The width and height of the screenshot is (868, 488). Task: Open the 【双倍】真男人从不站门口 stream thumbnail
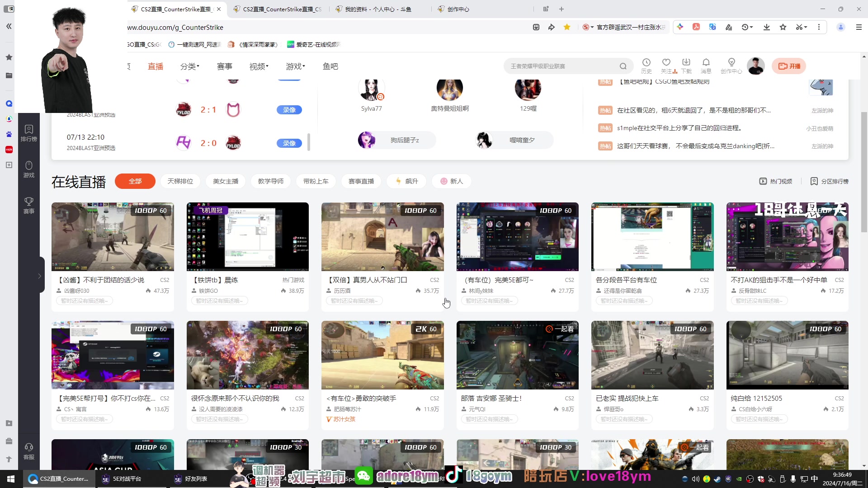point(382,237)
